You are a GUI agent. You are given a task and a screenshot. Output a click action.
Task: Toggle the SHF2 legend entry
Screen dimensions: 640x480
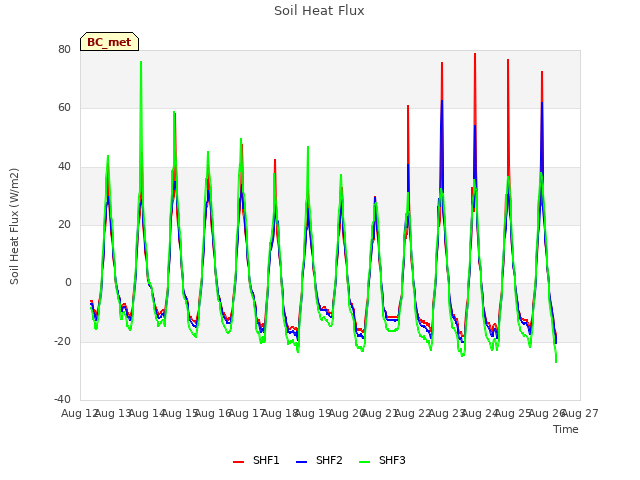pos(319,460)
